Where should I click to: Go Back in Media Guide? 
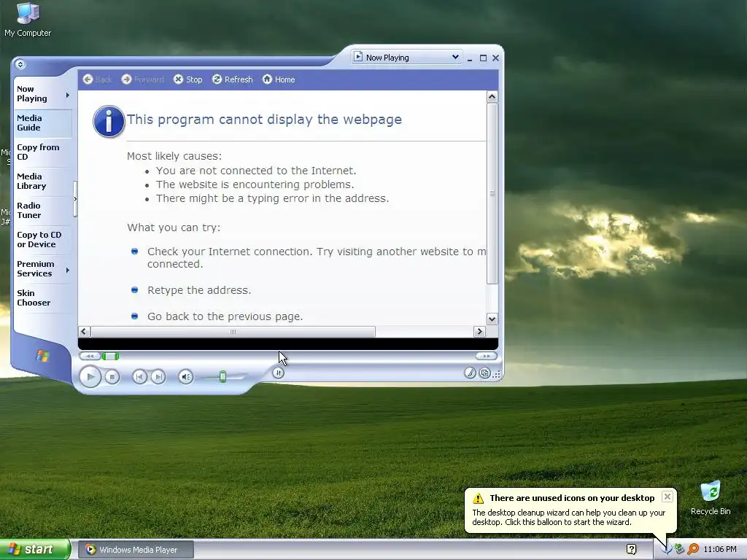point(97,79)
